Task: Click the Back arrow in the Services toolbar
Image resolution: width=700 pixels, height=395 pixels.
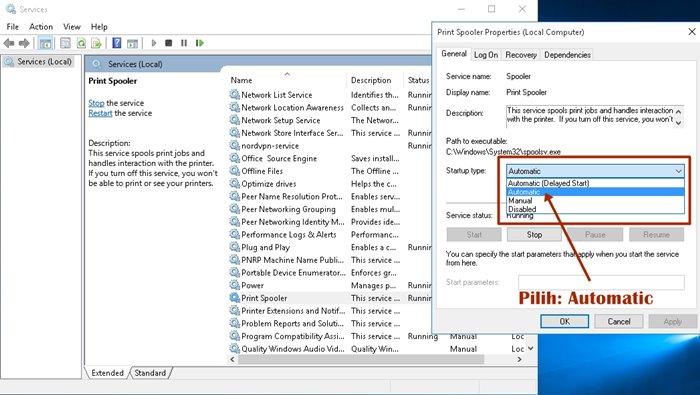Action: point(8,43)
